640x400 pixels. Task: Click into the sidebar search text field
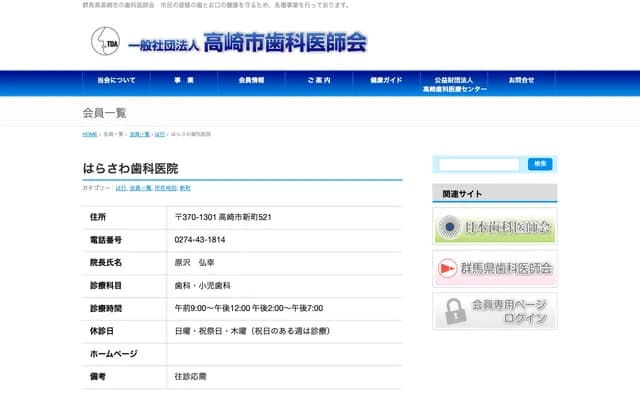[x=479, y=164]
